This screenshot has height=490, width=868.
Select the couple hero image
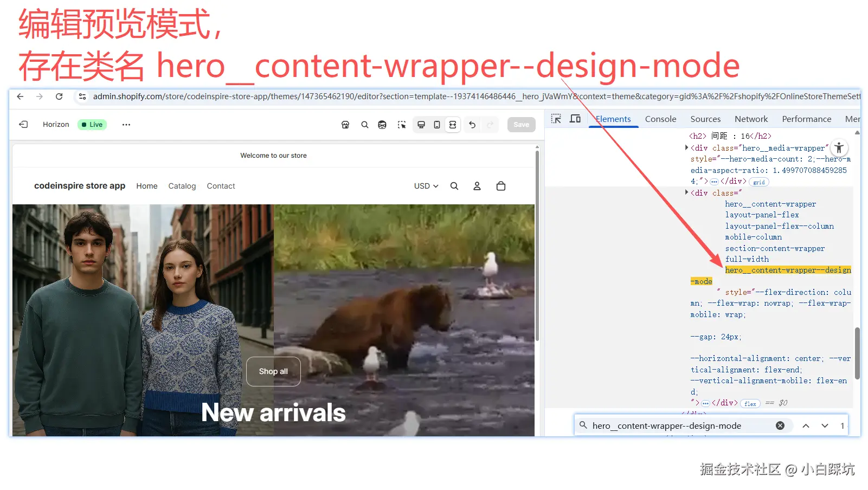143,320
